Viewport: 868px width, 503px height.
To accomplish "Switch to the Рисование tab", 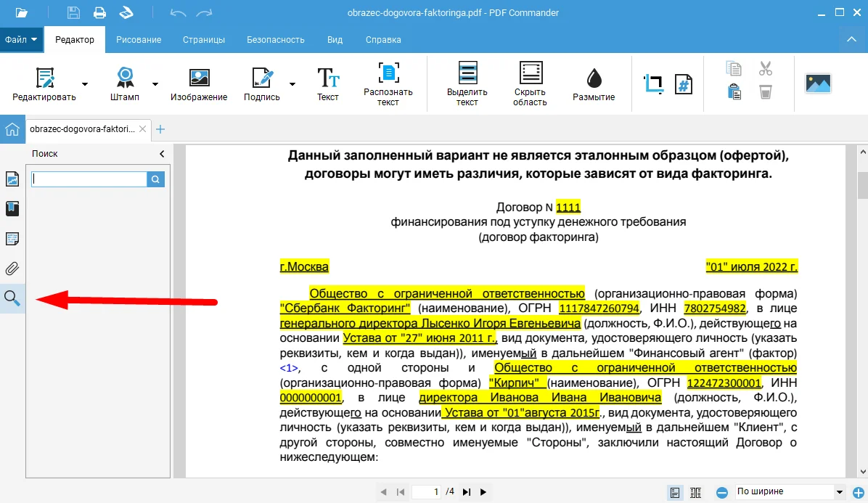I will [x=139, y=40].
